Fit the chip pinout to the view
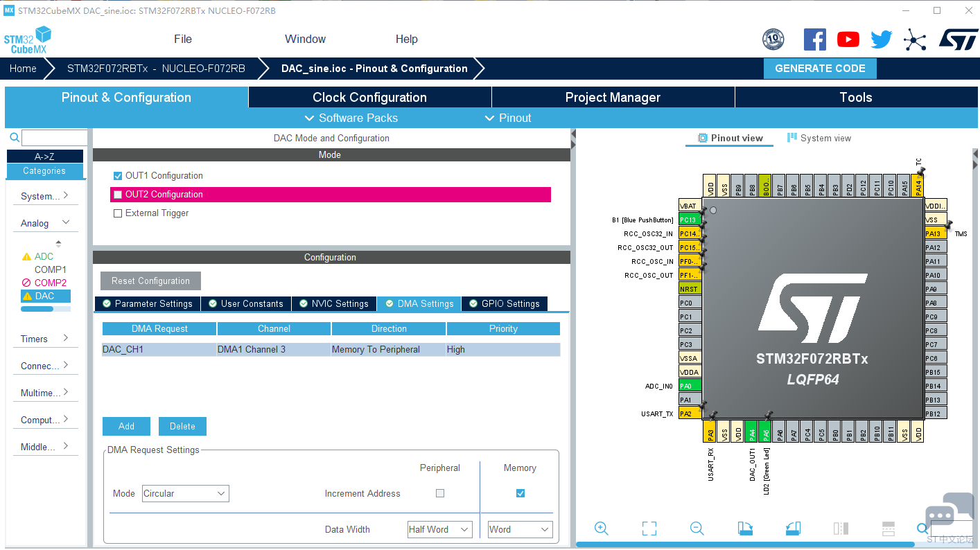This screenshot has height=550, width=980. (649, 529)
